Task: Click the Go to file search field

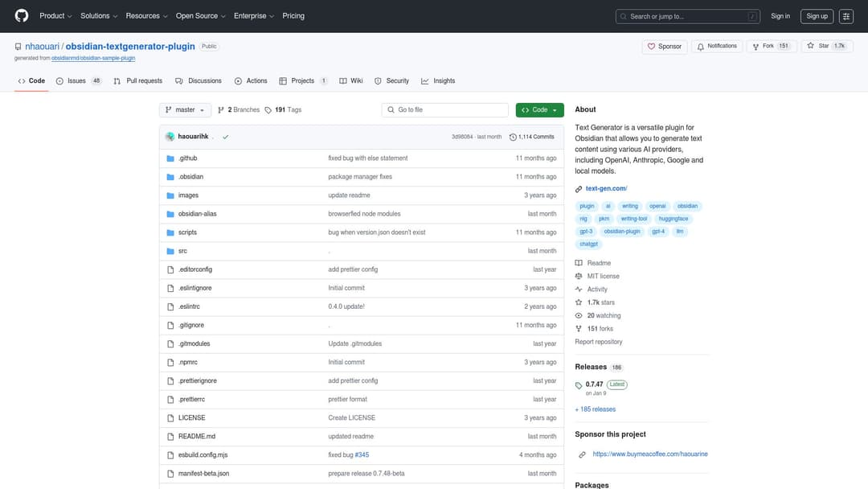Action: (445, 110)
